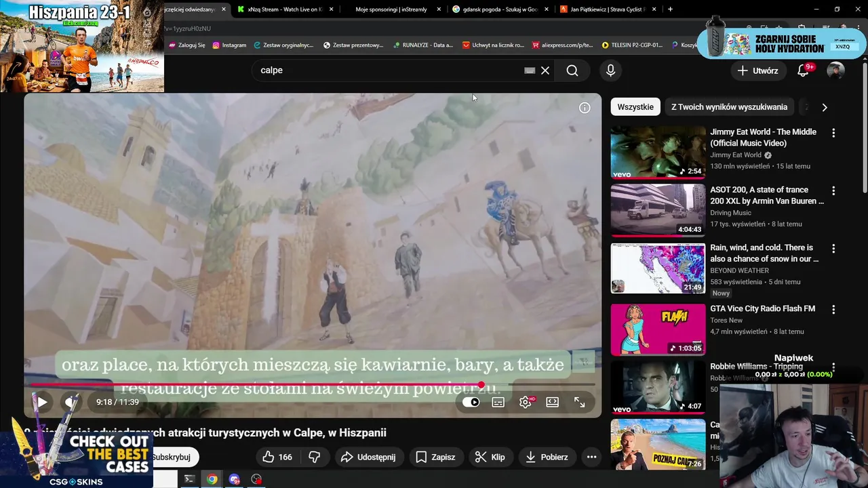Open the Utwórz create menu

757,70
